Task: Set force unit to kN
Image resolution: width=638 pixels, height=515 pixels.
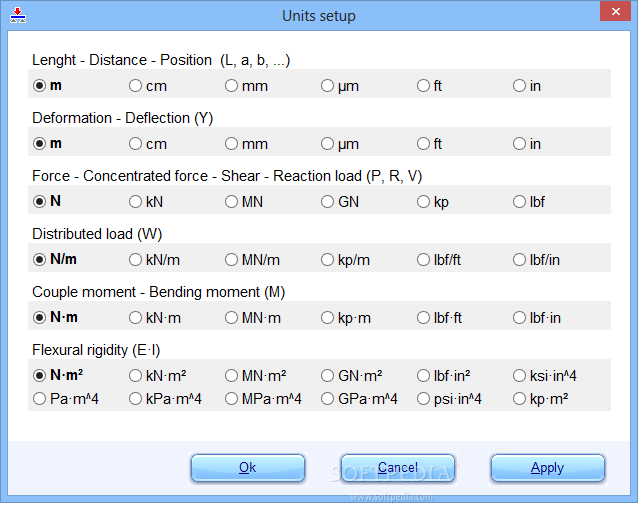Action: [146, 201]
